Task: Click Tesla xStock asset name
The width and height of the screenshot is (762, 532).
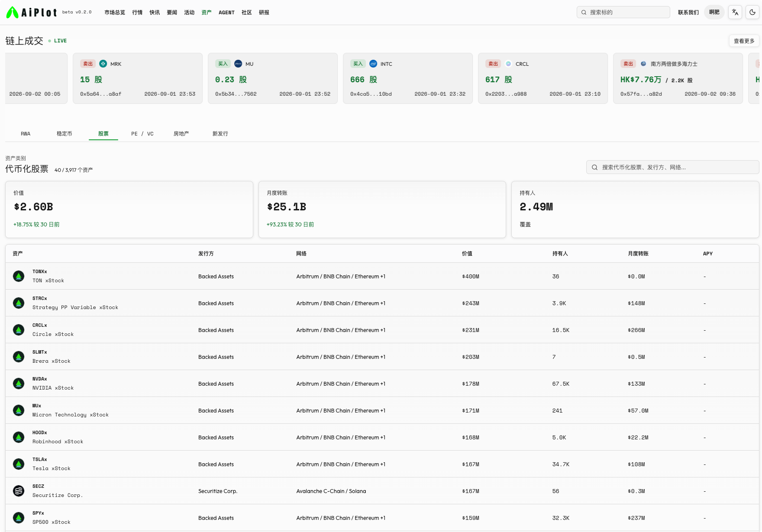Action: click(52, 468)
